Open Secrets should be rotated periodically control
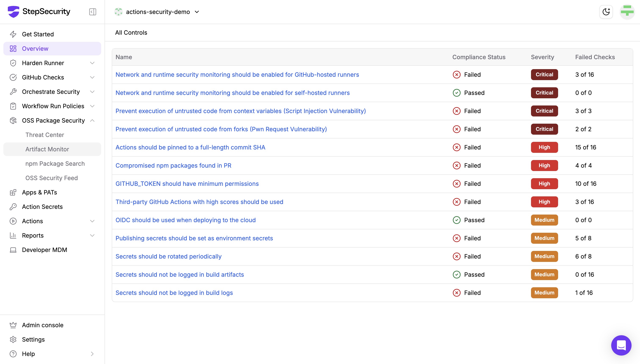640x364 pixels. [x=168, y=256]
